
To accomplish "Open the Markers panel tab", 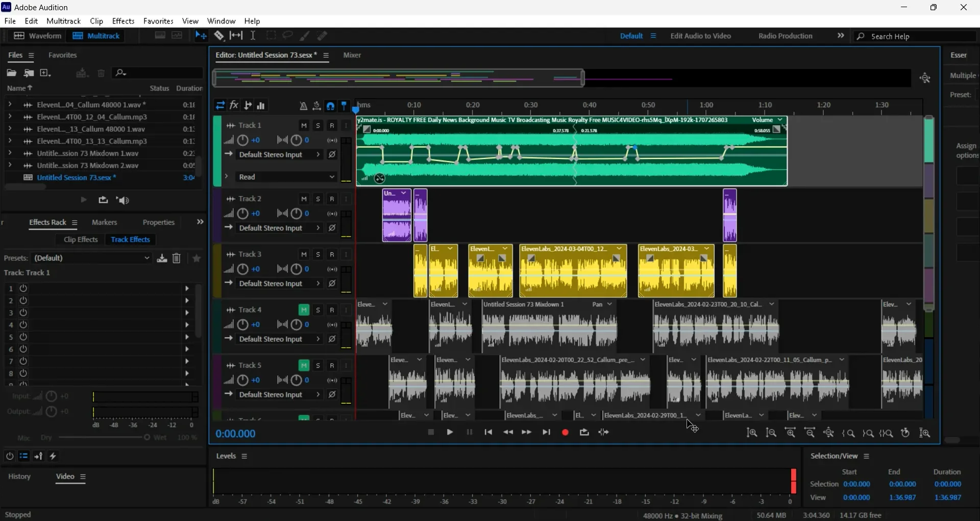I will coord(104,223).
